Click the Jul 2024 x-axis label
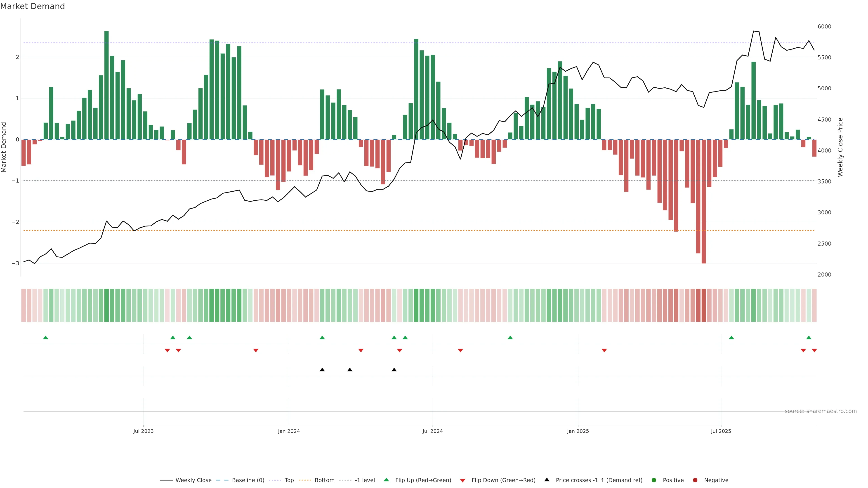 (x=432, y=431)
